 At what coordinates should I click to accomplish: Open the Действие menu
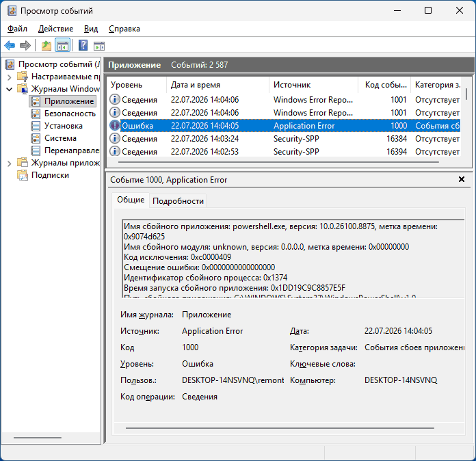pyautogui.click(x=55, y=29)
